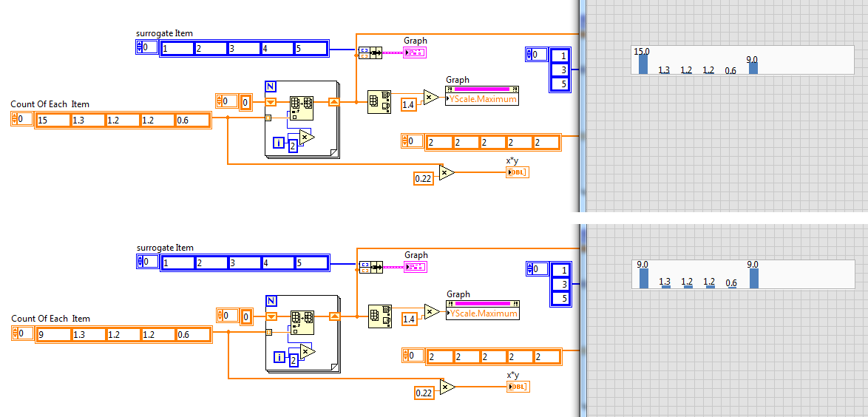Open YScale.Maximum property in upper Graph node
This screenshot has height=417, width=868.
point(481,99)
